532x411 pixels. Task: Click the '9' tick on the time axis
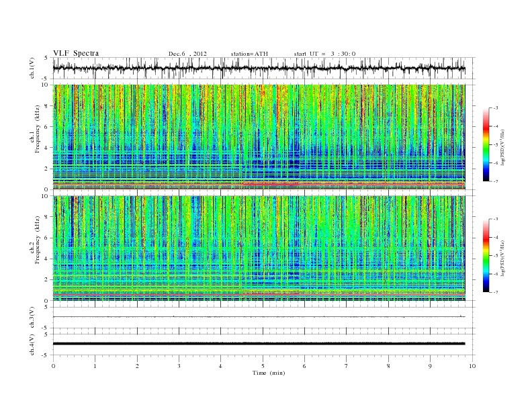click(430, 366)
